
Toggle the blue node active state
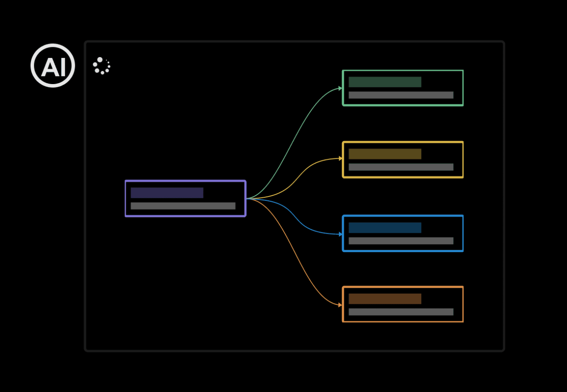click(402, 233)
